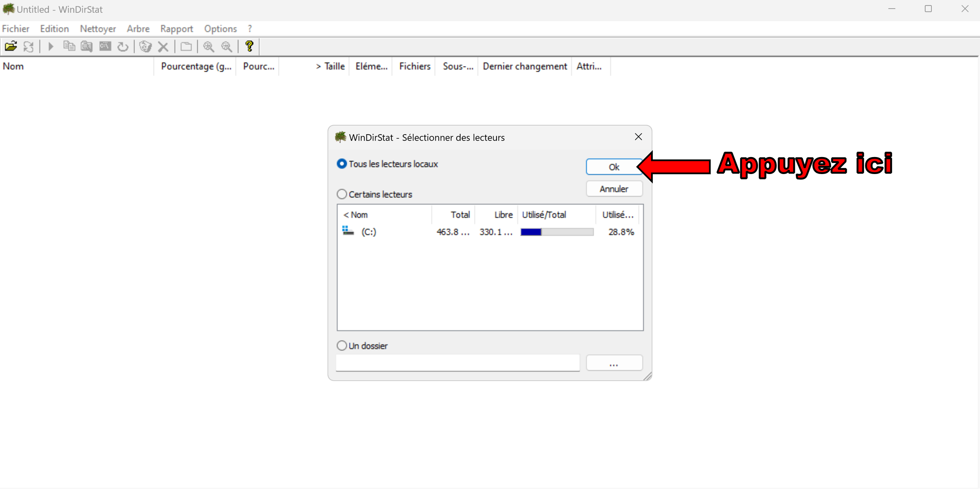This screenshot has width=980, height=489.
Task: Click the empty folder toolbar icon
Action: 186,46
